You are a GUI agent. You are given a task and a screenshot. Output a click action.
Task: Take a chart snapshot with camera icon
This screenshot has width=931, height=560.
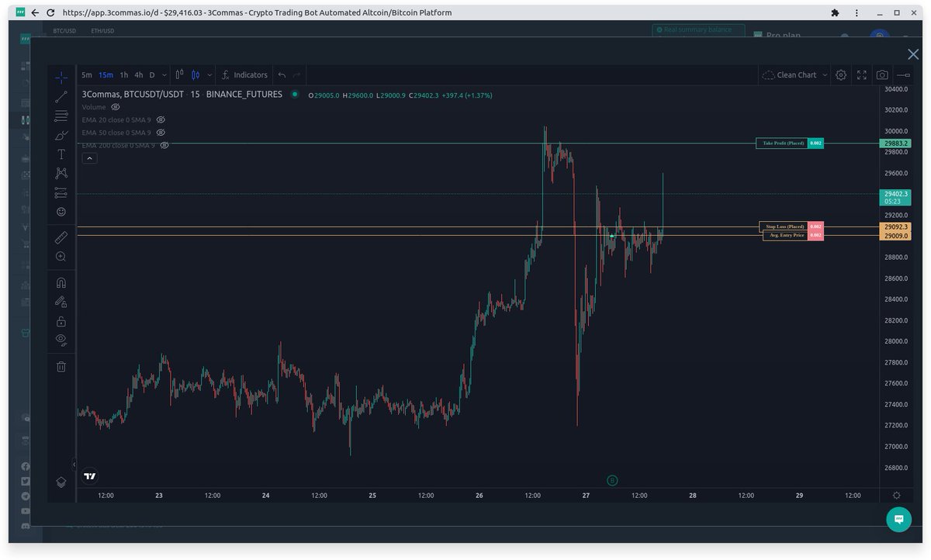pyautogui.click(x=882, y=75)
